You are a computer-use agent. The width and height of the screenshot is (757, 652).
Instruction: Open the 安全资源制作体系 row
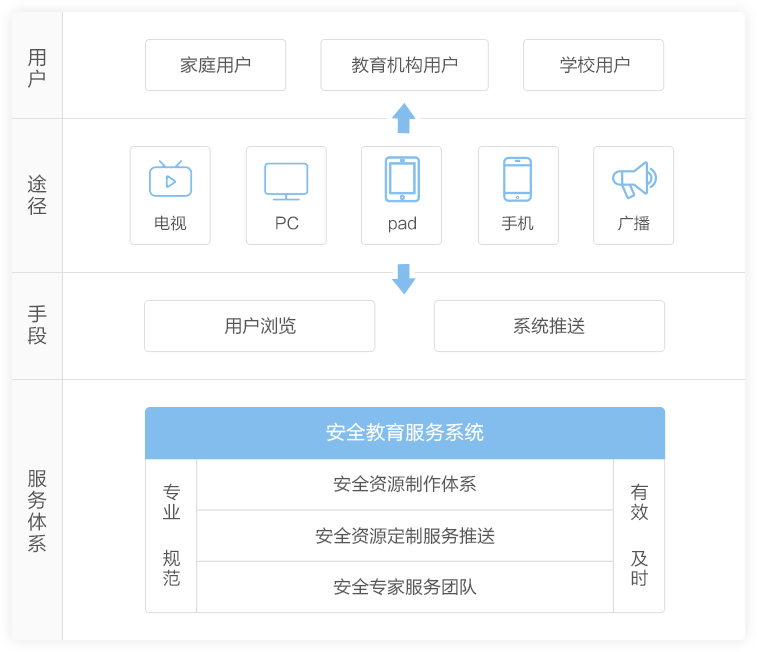(x=404, y=485)
